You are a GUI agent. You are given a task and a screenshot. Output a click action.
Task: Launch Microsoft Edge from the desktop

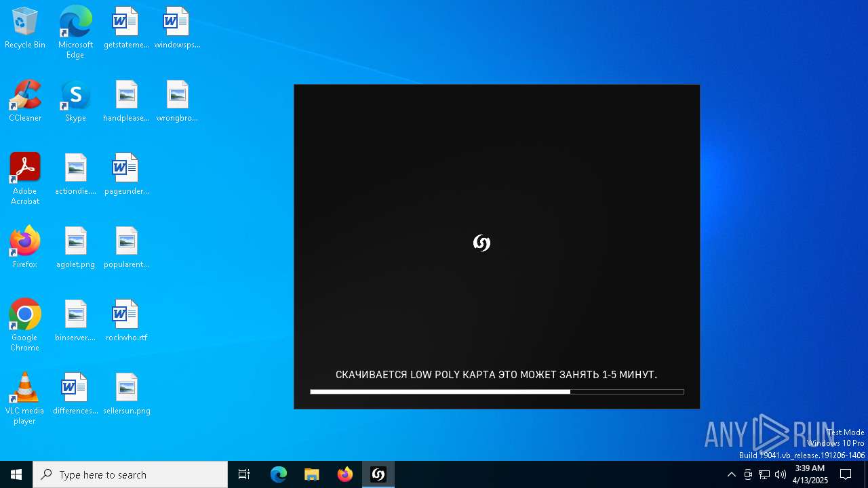click(75, 32)
